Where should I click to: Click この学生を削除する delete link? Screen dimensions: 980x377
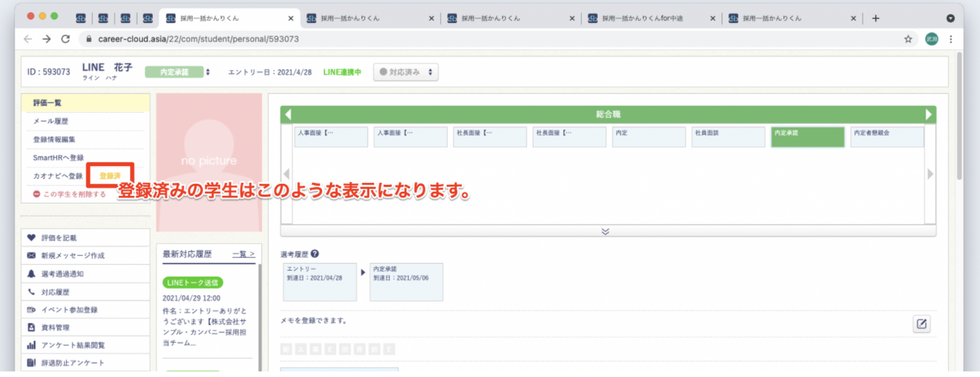tap(70, 194)
